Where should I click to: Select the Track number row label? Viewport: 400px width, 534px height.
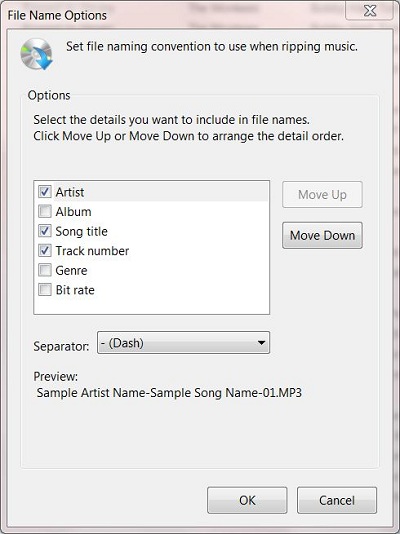(92, 251)
